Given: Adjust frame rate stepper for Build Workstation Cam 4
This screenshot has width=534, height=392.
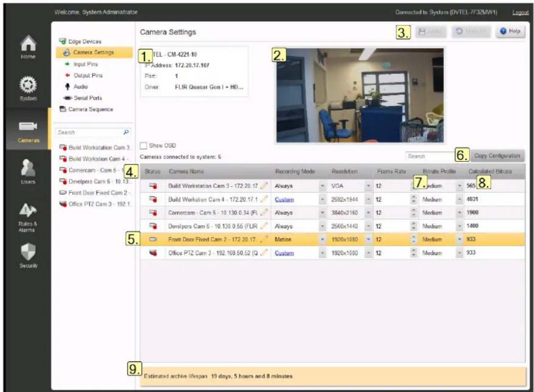Looking at the screenshot, I should coord(414,199).
